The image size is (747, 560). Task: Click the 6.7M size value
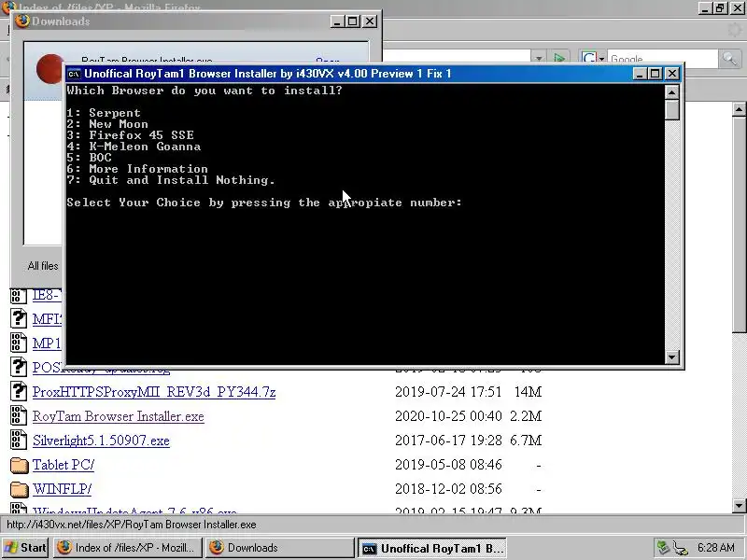(526, 441)
